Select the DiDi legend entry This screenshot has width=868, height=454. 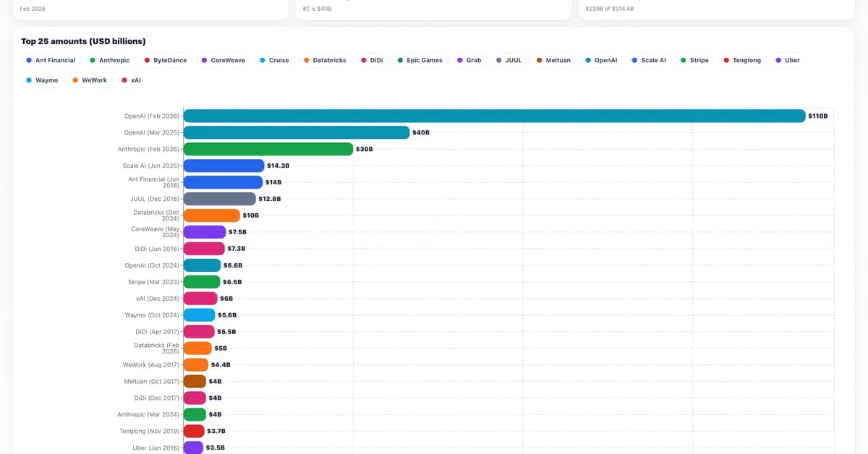click(x=372, y=60)
